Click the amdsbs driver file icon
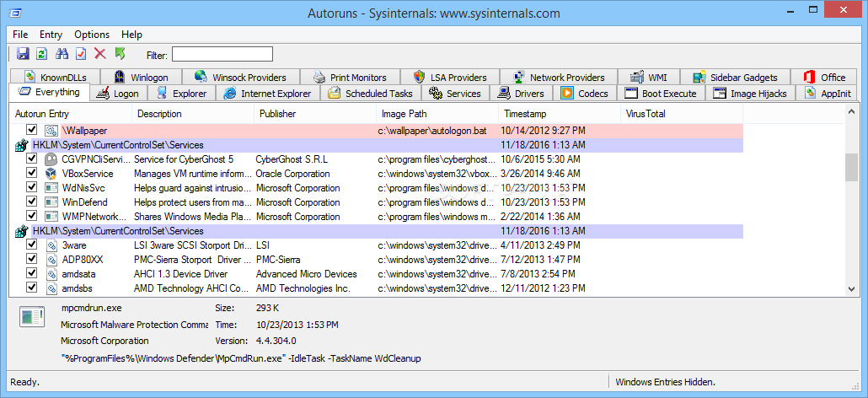Image resolution: width=868 pixels, height=398 pixels. (x=51, y=288)
